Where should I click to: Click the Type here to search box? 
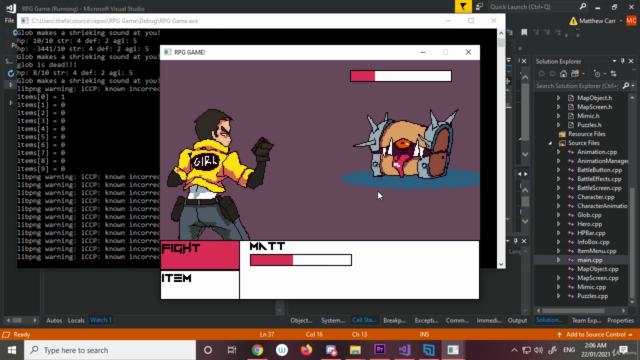point(110,350)
